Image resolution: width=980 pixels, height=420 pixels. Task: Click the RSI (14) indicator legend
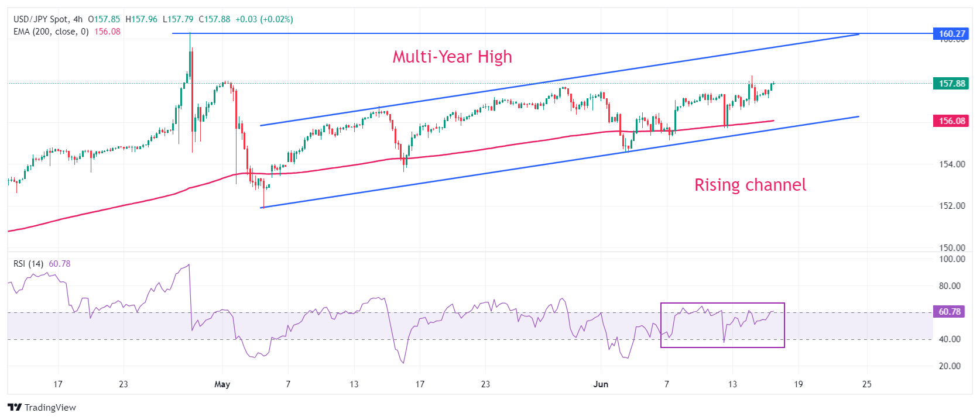pos(28,264)
